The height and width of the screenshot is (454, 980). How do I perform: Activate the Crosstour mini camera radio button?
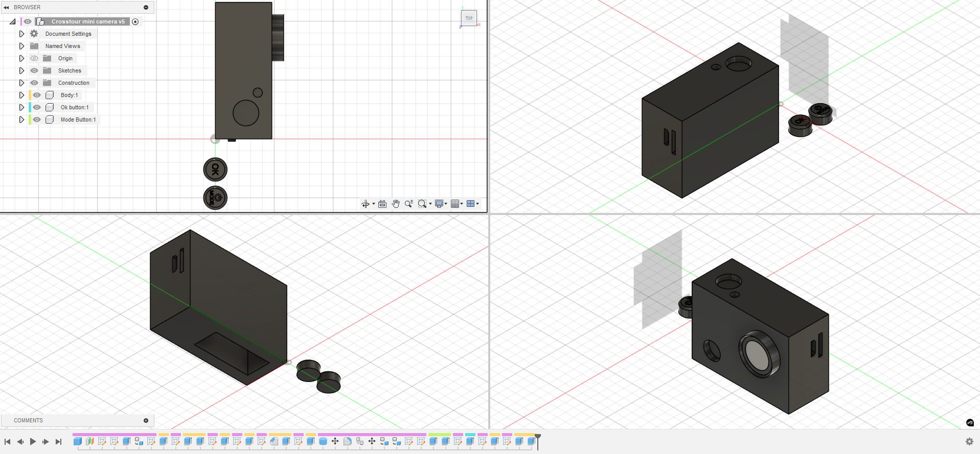[135, 21]
